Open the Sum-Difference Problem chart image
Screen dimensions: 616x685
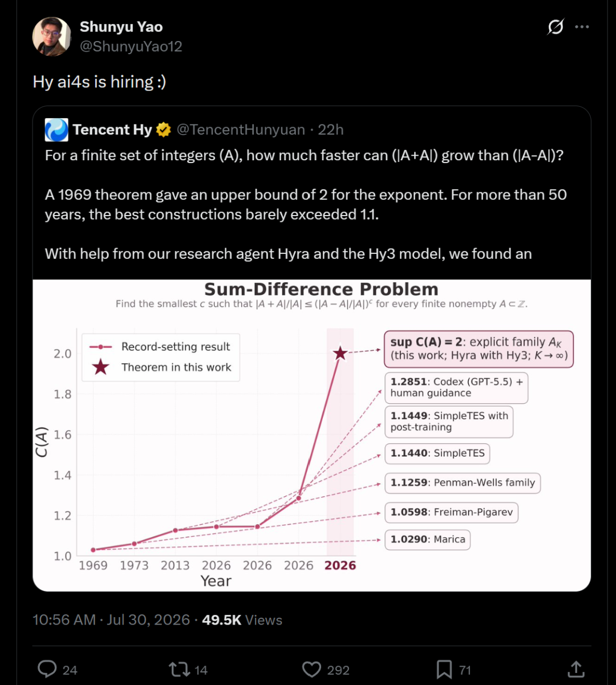311,435
